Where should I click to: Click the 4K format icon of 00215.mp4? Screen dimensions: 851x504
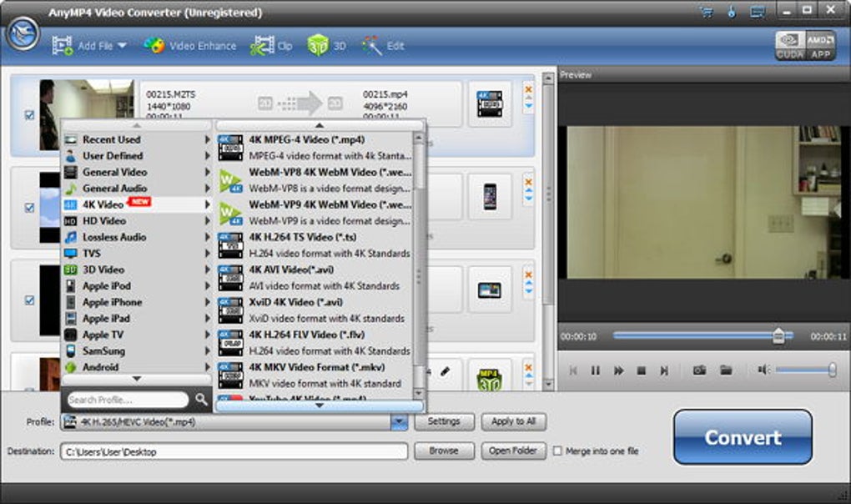coord(490,103)
